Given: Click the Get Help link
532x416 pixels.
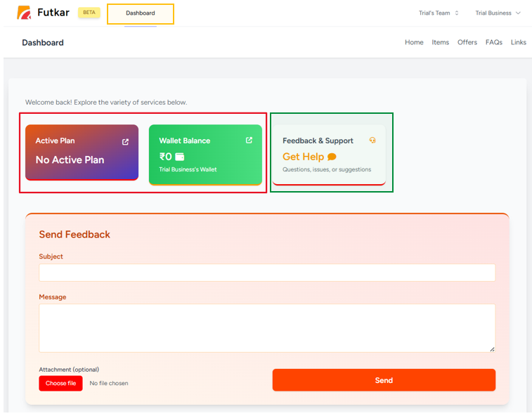Looking at the screenshot, I should click(304, 157).
